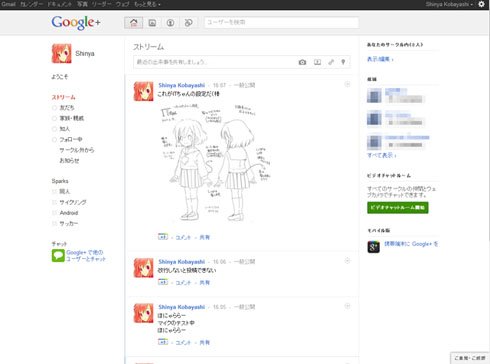
Task: Attach photo using camera icon
Action: click(x=302, y=62)
